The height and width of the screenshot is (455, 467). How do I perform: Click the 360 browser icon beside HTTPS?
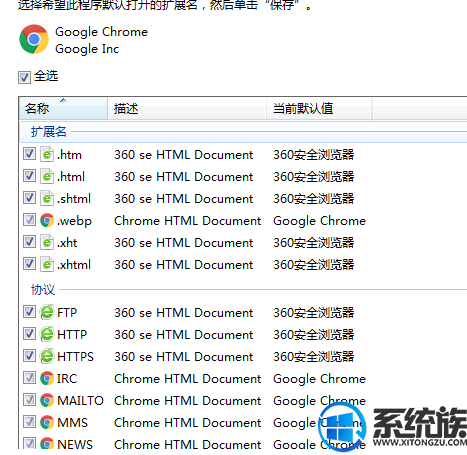[47, 356]
